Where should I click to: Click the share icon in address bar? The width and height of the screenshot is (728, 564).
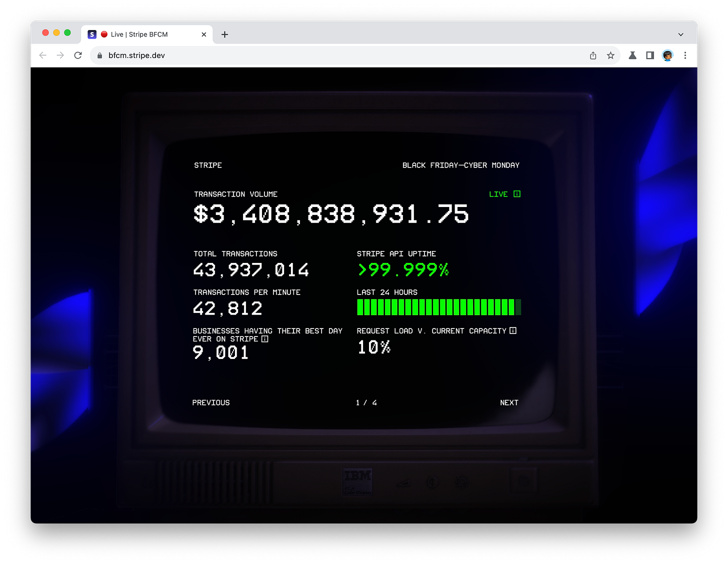click(x=593, y=55)
